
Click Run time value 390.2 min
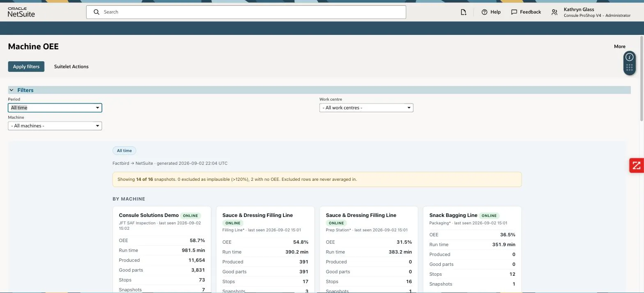[297, 252]
